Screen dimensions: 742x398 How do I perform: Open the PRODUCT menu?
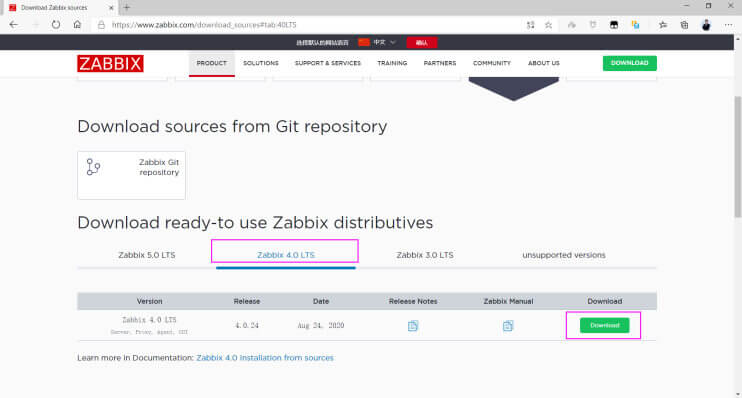tap(212, 63)
